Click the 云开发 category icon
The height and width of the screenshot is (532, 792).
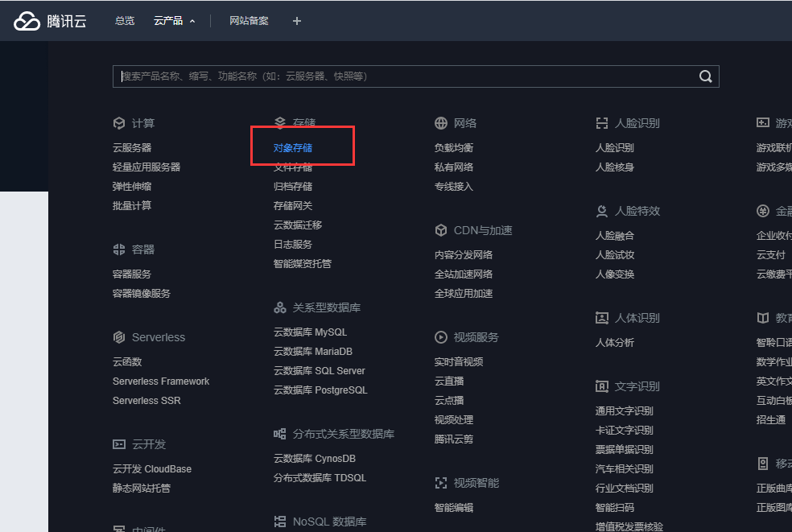click(118, 444)
